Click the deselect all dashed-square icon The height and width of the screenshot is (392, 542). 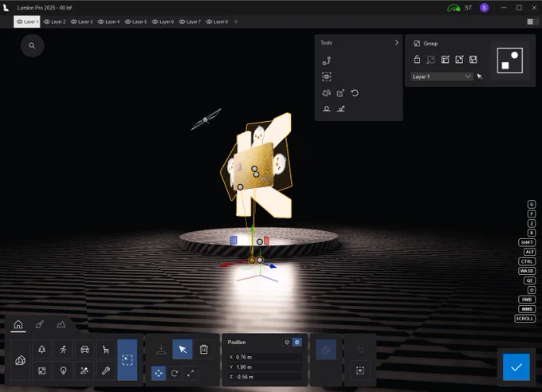[x=360, y=370]
